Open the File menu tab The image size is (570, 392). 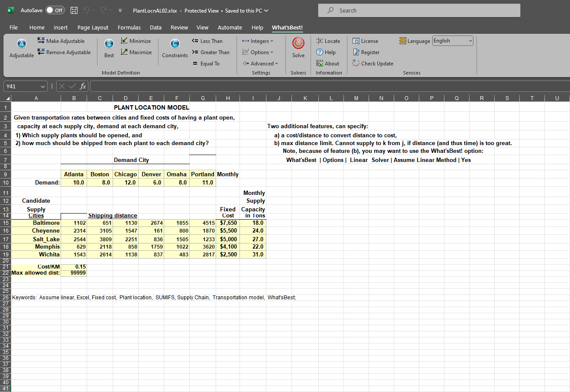tap(14, 27)
